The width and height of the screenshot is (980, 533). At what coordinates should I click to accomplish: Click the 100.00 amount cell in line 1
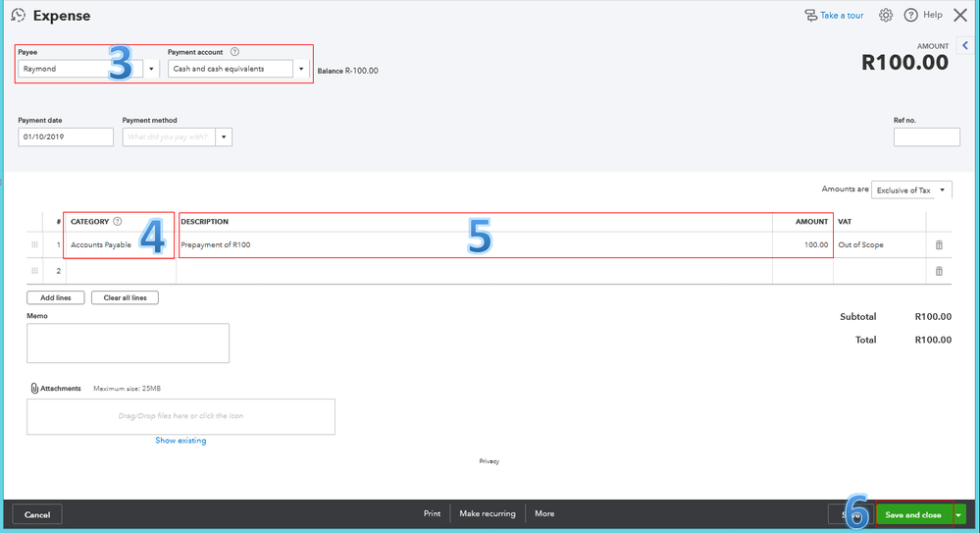point(802,244)
